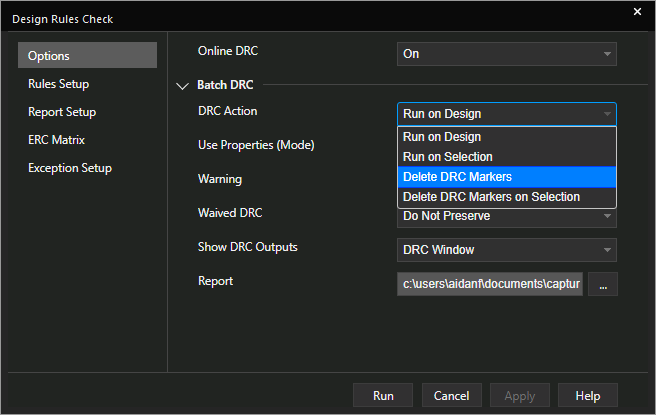Click the Show DRC Outputs label

point(248,247)
